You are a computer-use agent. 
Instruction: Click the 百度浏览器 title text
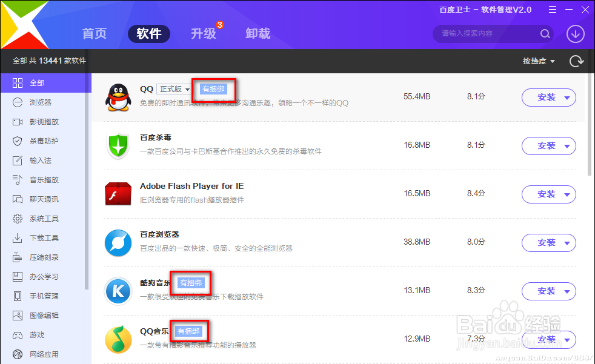[x=159, y=235]
